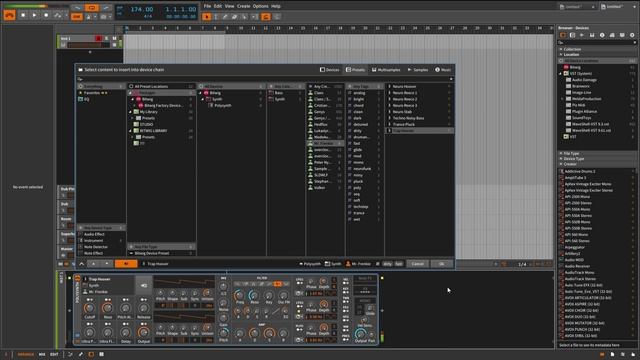Click the Bitwig logo button
The height and width of the screenshot is (360, 640).
pyautogui.click(x=9, y=15)
